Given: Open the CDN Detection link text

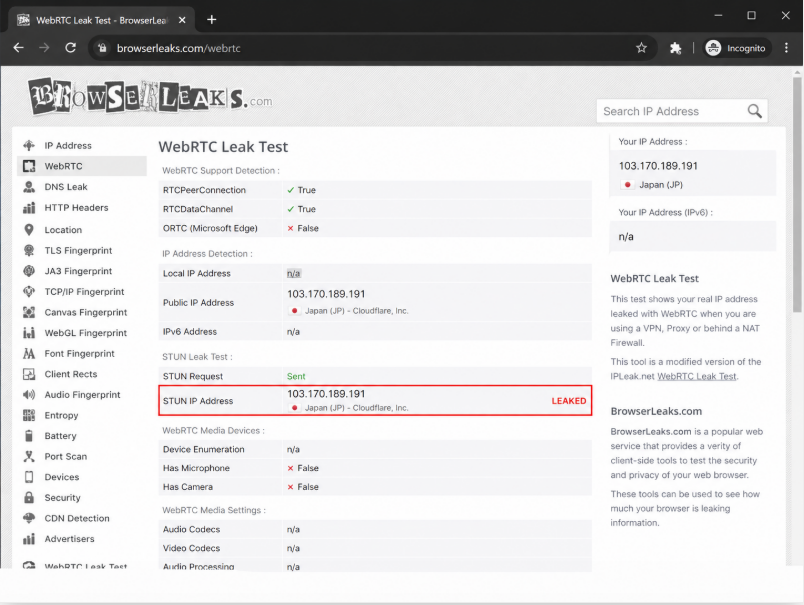Looking at the screenshot, I should 77,518.
